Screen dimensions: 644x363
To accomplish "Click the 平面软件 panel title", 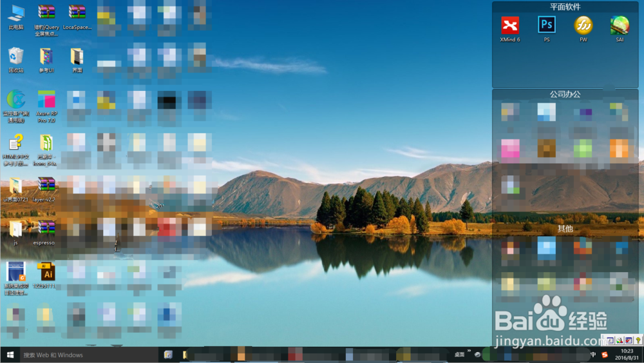I will pyautogui.click(x=565, y=6).
